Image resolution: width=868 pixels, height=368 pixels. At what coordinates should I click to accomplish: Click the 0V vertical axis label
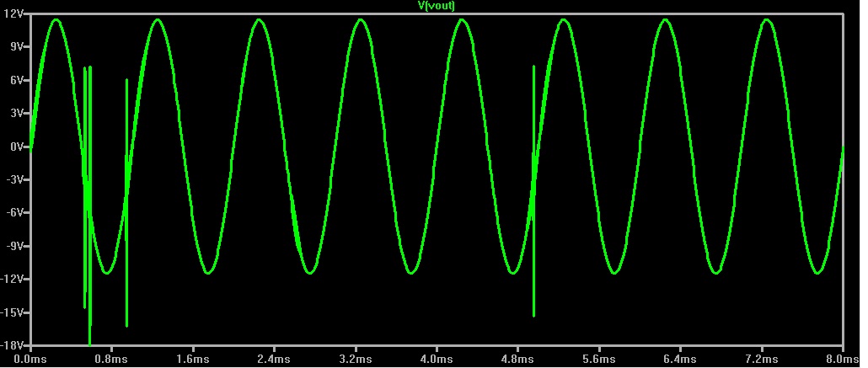(x=17, y=147)
